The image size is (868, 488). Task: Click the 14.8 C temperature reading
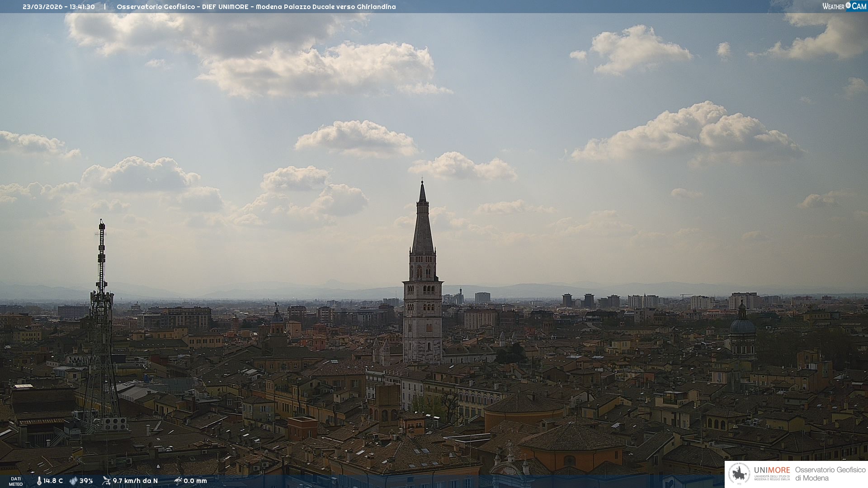pos(53,481)
